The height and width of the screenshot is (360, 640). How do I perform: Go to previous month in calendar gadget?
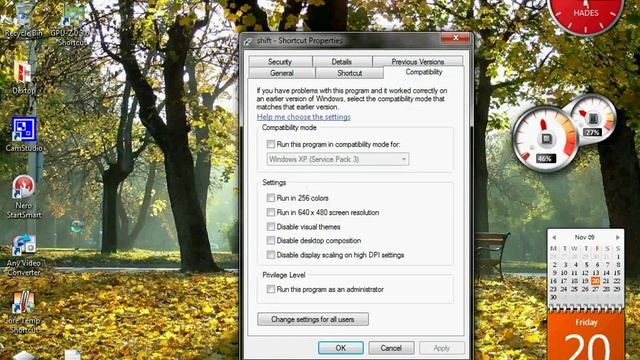554,237
